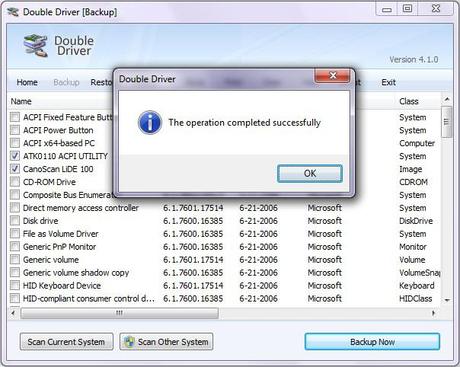Check the ACPI Fixed Feature Button box
460x367 pixels.
(15, 117)
